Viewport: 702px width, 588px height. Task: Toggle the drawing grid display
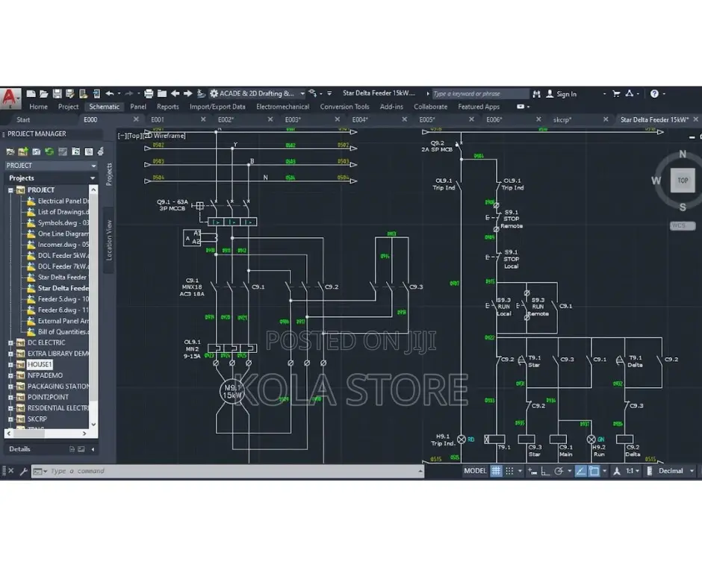pyautogui.click(x=496, y=471)
